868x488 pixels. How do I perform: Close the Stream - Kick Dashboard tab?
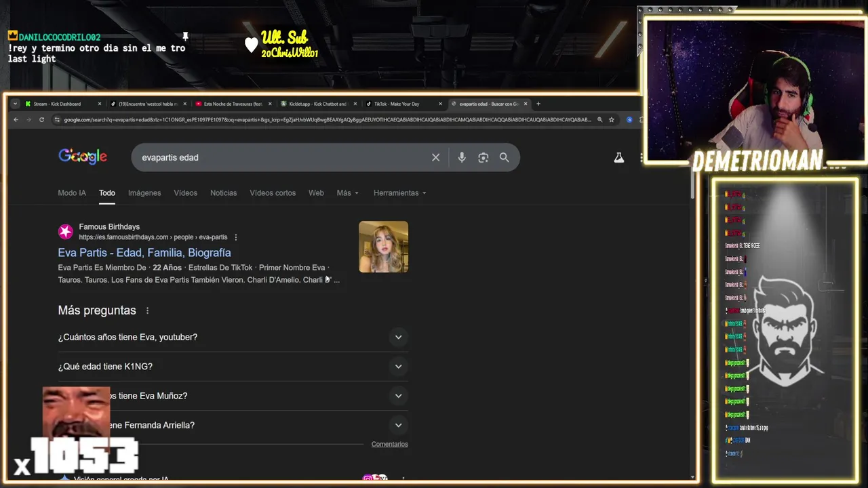(100, 104)
